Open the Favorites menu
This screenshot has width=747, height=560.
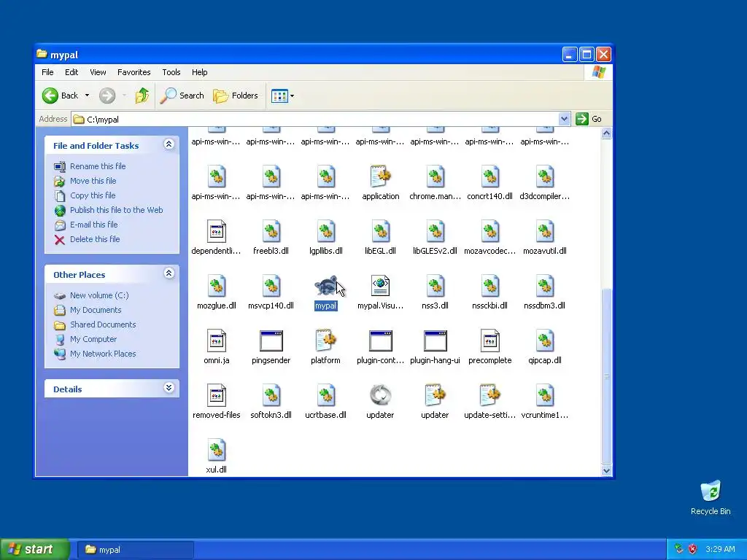click(134, 72)
